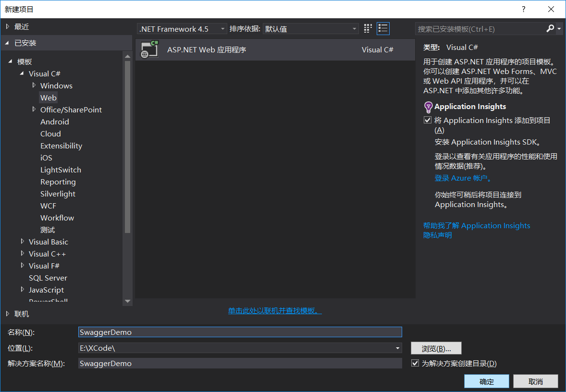The image size is (566, 392).
Task: Select the Web template category
Action: click(49, 98)
